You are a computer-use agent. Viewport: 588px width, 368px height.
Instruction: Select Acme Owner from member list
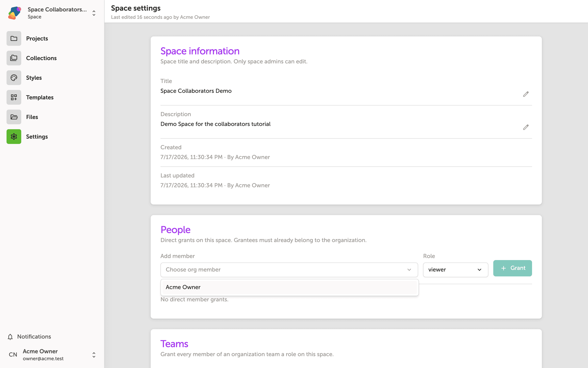coord(290,287)
